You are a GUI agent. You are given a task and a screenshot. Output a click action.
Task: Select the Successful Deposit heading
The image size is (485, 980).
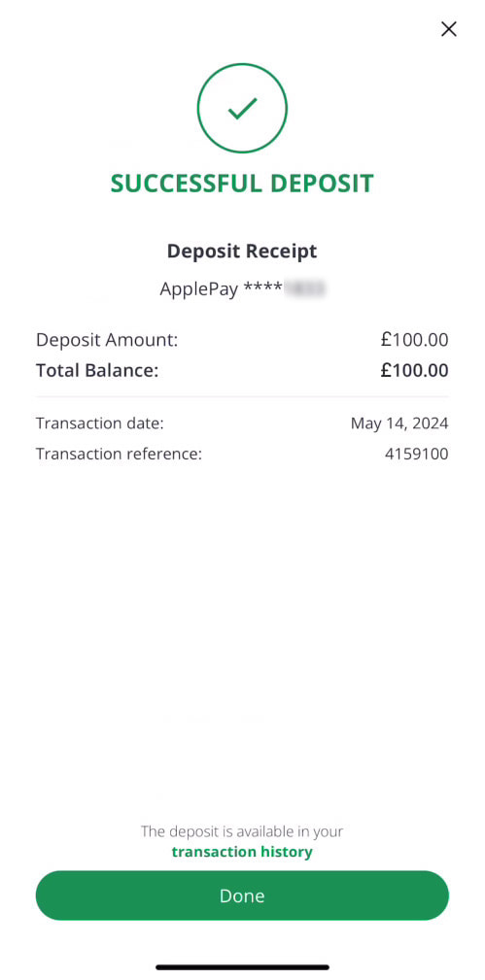coord(242,184)
